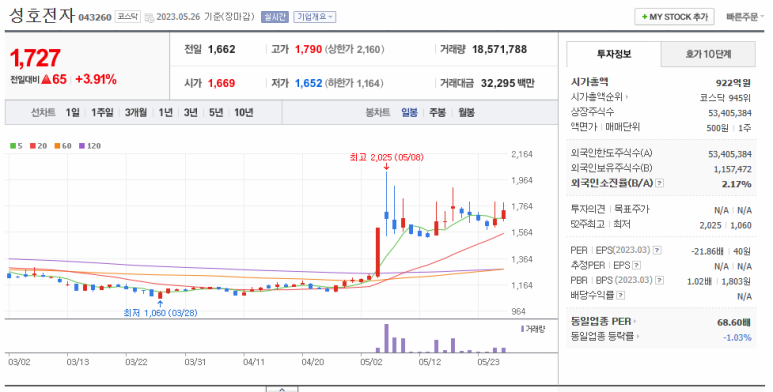The width and height of the screenshot is (773, 392).
Task: Click orange 60-day moving average legend
Action: (x=63, y=146)
